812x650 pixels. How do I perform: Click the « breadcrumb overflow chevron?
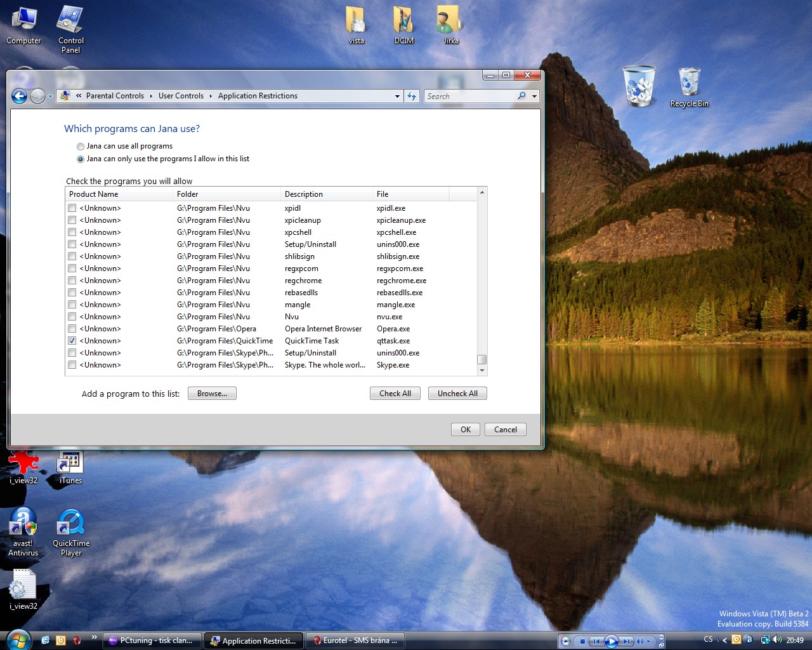[x=79, y=96]
